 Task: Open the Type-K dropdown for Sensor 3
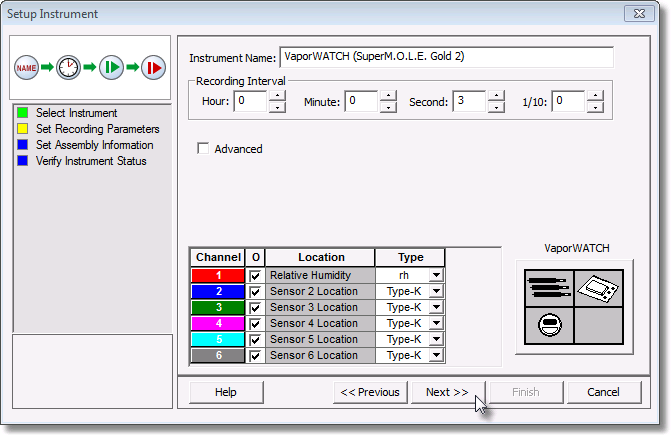pyautogui.click(x=436, y=307)
